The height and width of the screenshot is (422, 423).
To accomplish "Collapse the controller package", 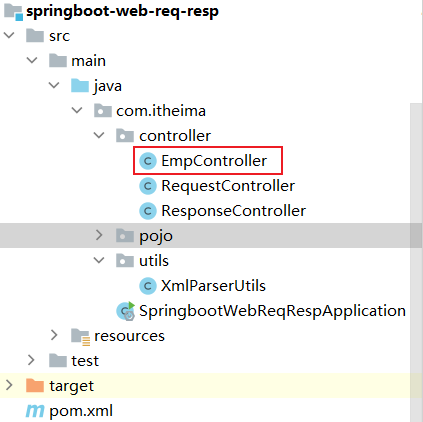I will pyautogui.click(x=99, y=135).
